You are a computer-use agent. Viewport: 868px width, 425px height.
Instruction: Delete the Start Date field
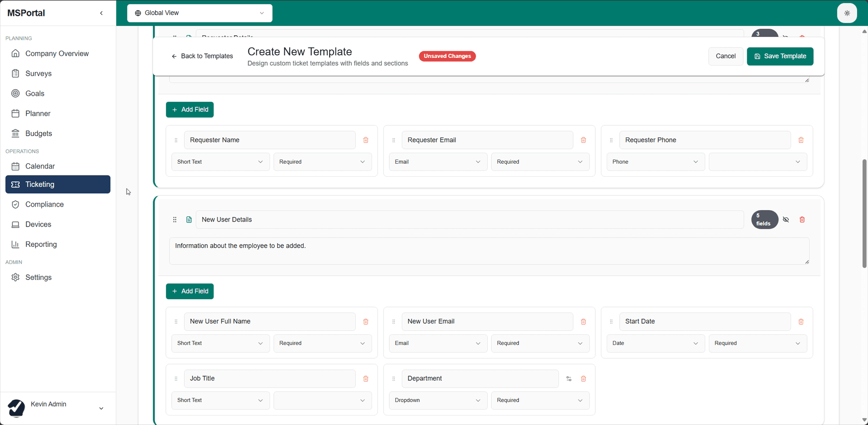[801, 321]
